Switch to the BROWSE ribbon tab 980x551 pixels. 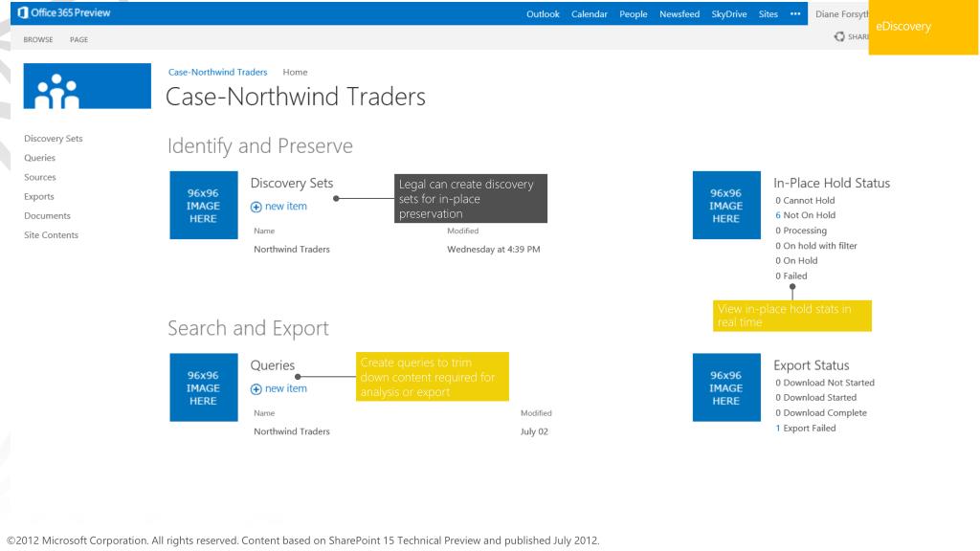pyautogui.click(x=38, y=39)
